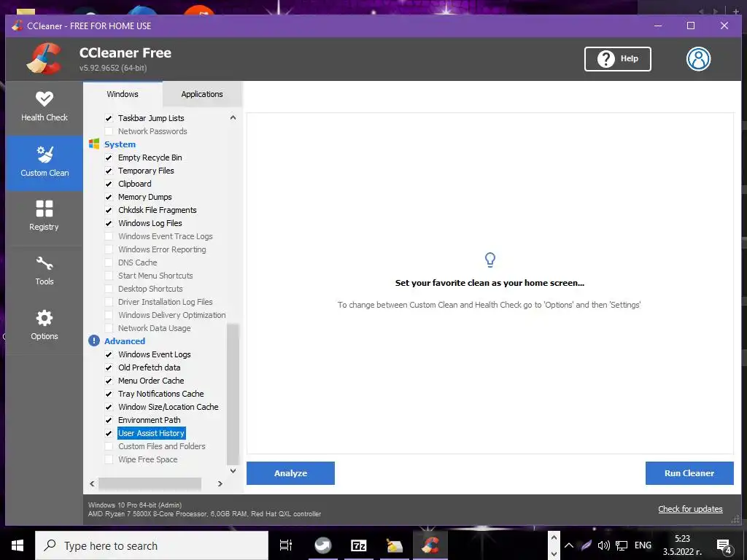Image resolution: width=747 pixels, height=560 pixels.
Task: Enable Custom Files and Folders
Action: point(109,446)
